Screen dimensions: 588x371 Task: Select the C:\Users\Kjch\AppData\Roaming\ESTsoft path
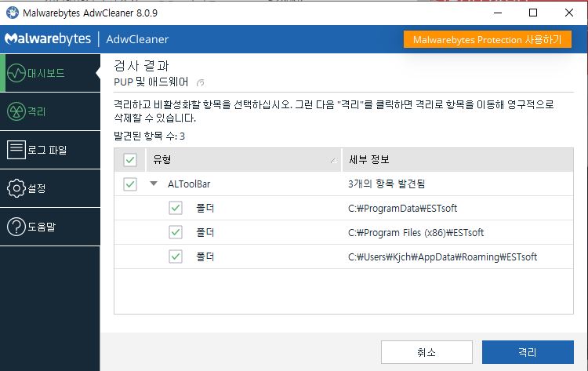[x=442, y=257]
